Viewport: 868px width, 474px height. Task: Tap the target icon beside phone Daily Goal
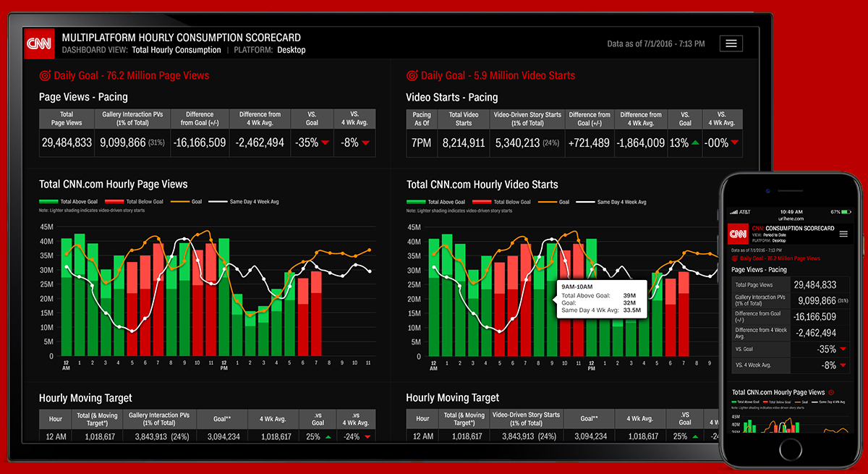click(x=735, y=258)
